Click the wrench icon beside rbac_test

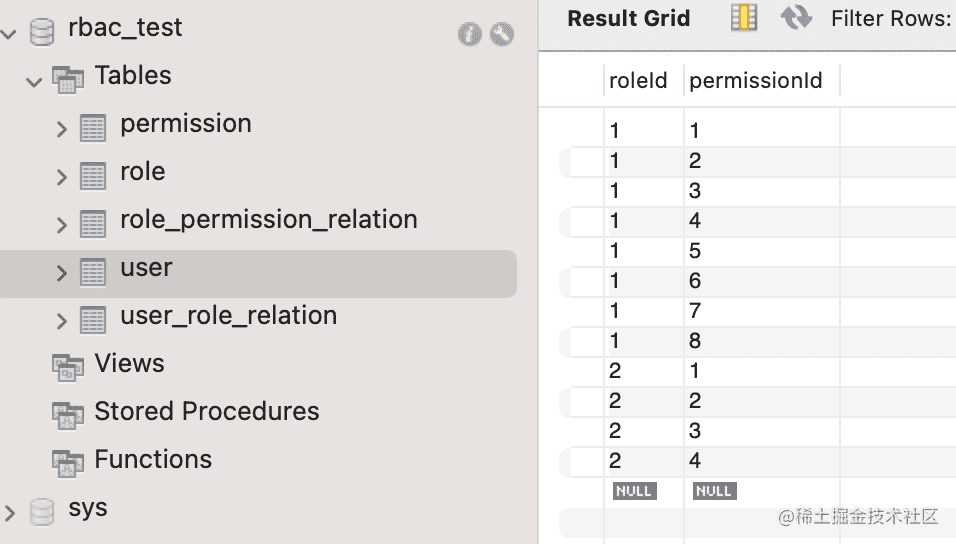tap(502, 34)
